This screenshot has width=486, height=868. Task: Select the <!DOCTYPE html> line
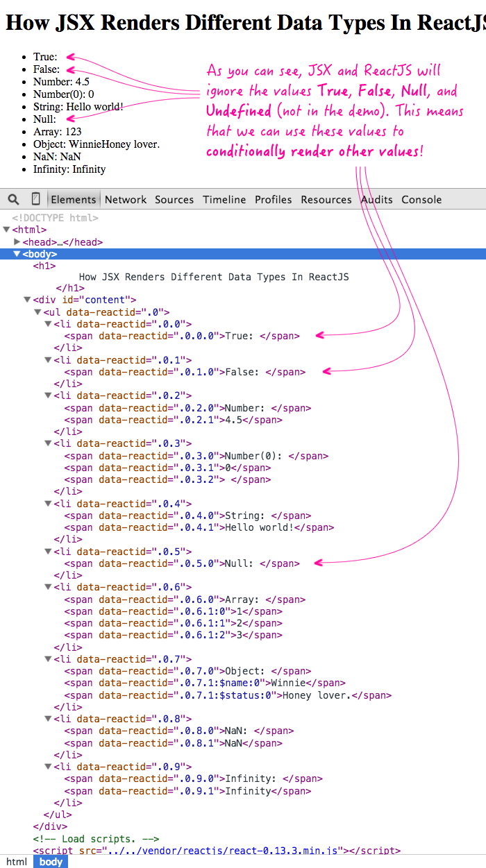pos(56,218)
